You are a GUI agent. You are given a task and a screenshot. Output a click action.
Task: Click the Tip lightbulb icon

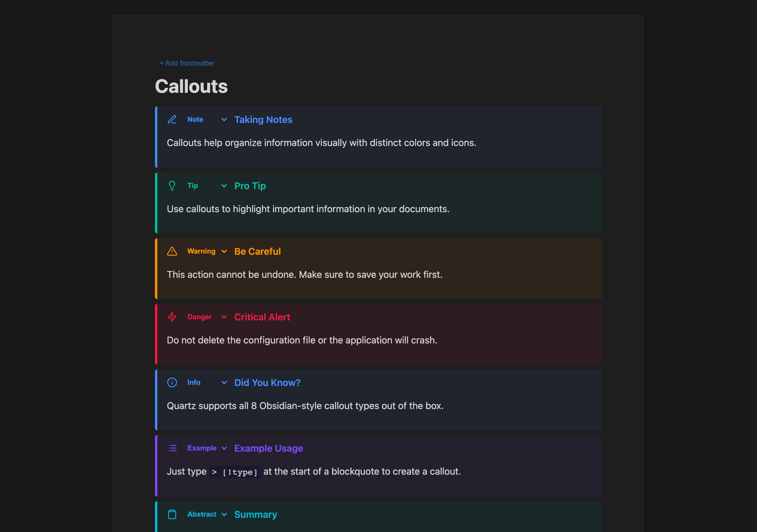172,185
